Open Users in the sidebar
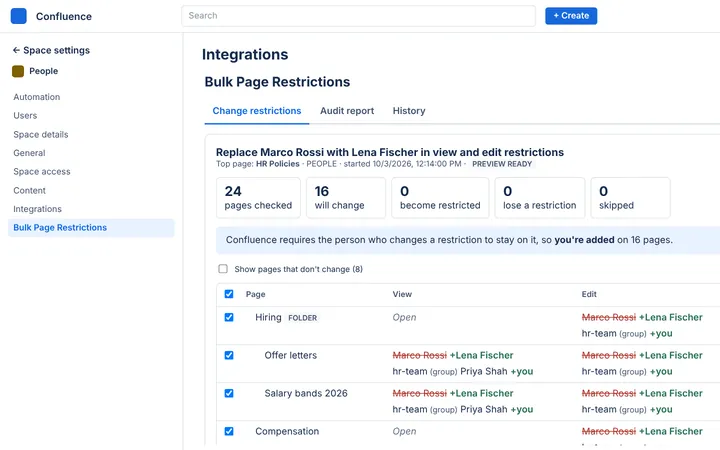The image size is (720, 450). (25, 116)
